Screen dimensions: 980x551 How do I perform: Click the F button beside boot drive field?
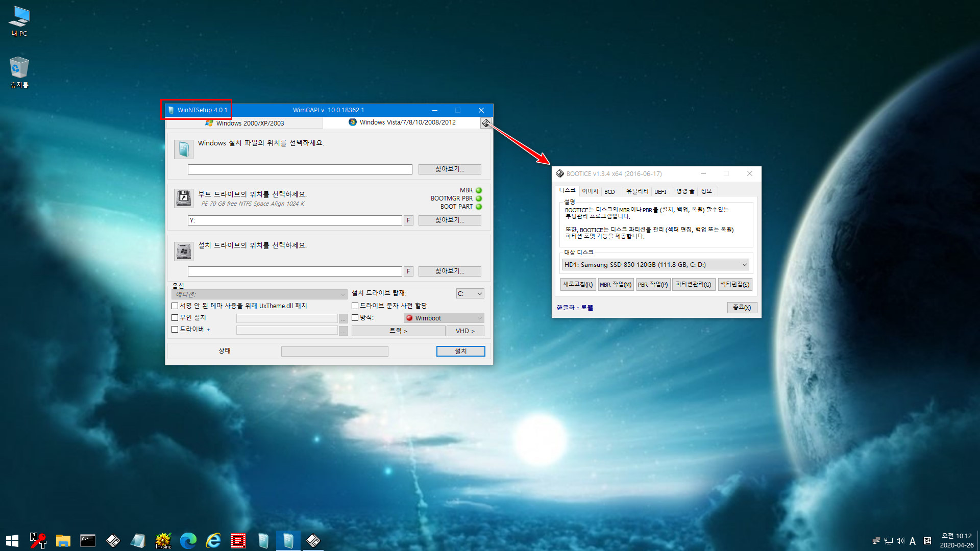tap(408, 220)
